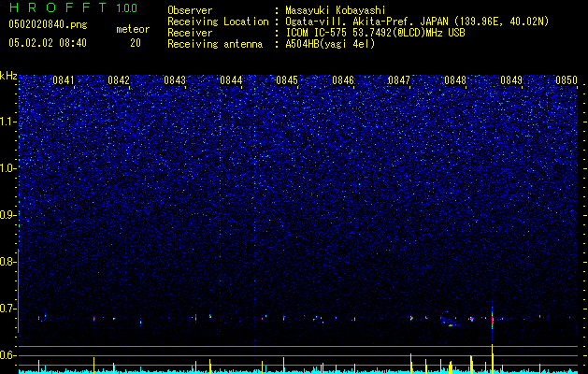Click the 0848 time marker

click(x=455, y=80)
